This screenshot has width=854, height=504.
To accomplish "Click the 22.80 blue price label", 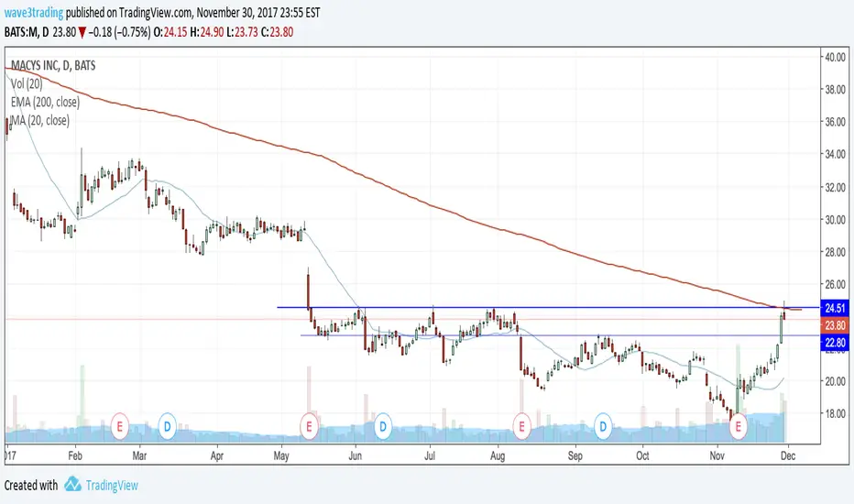I will point(835,342).
